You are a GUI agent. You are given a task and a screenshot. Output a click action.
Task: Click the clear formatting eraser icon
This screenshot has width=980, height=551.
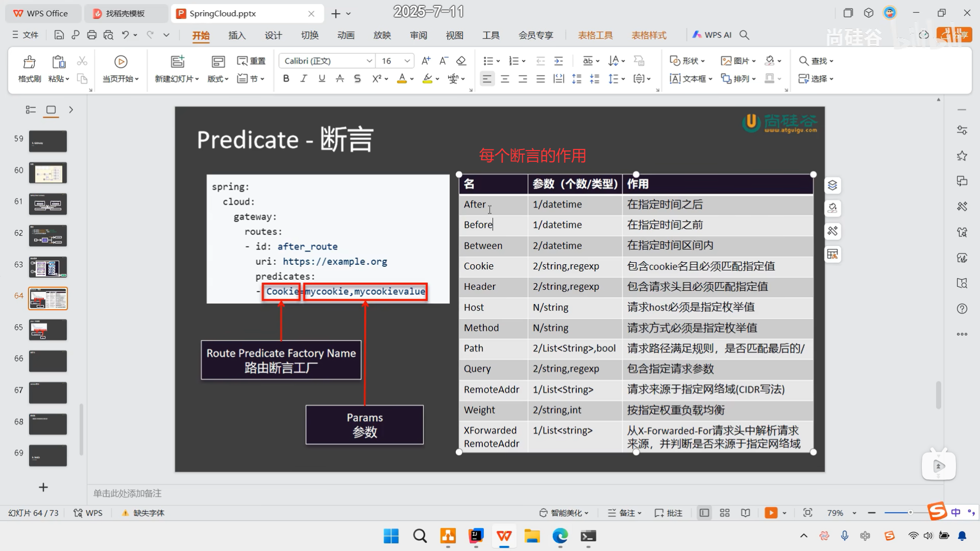tap(461, 61)
